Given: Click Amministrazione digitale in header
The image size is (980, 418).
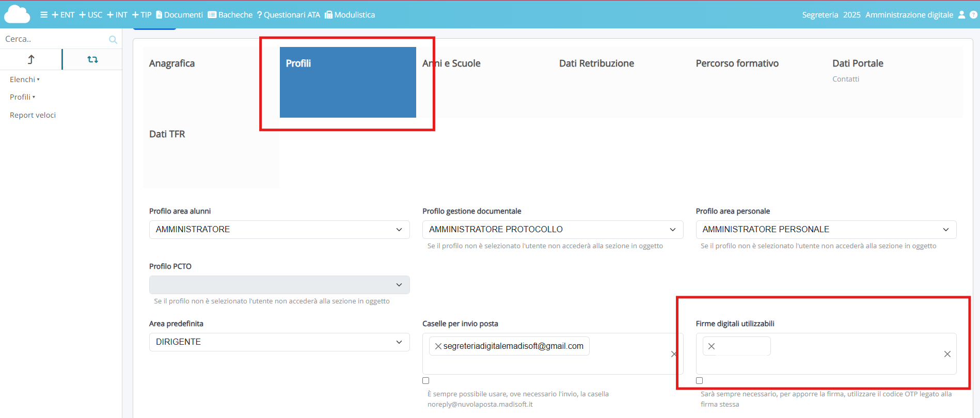Looking at the screenshot, I should tap(909, 15).
